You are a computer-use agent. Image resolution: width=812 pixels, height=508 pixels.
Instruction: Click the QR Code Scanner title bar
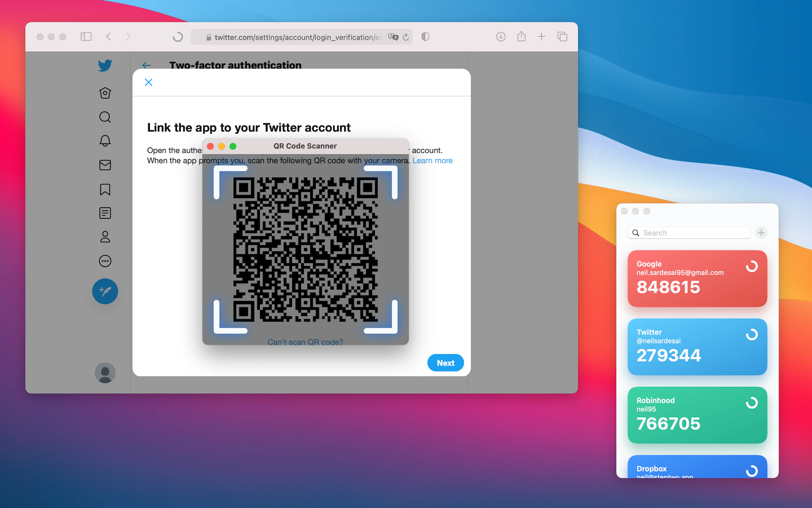pos(305,146)
